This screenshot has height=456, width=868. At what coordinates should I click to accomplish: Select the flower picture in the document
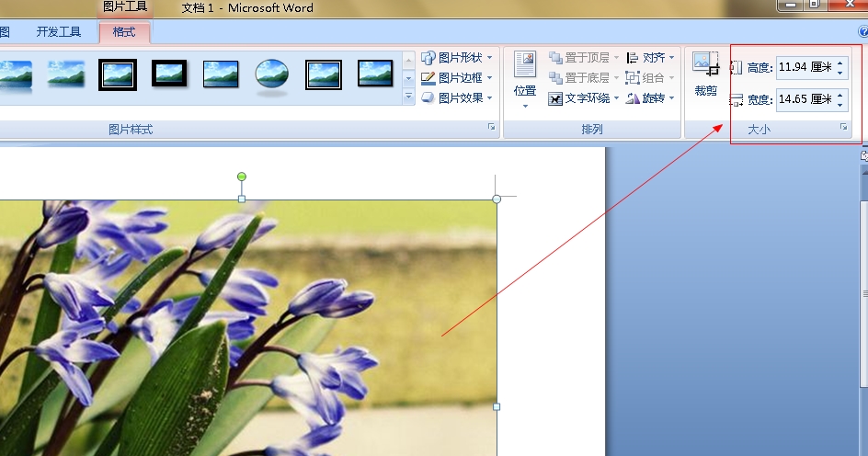click(248, 327)
